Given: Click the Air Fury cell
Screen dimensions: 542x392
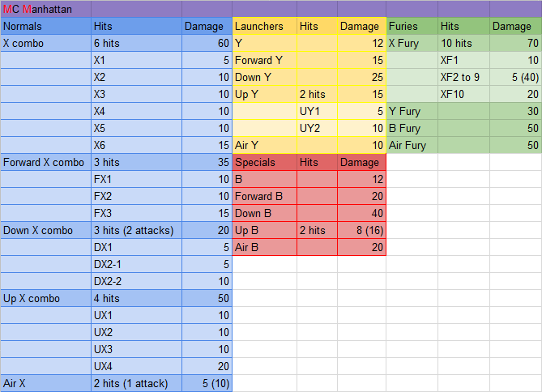Looking at the screenshot, I should (412, 145).
